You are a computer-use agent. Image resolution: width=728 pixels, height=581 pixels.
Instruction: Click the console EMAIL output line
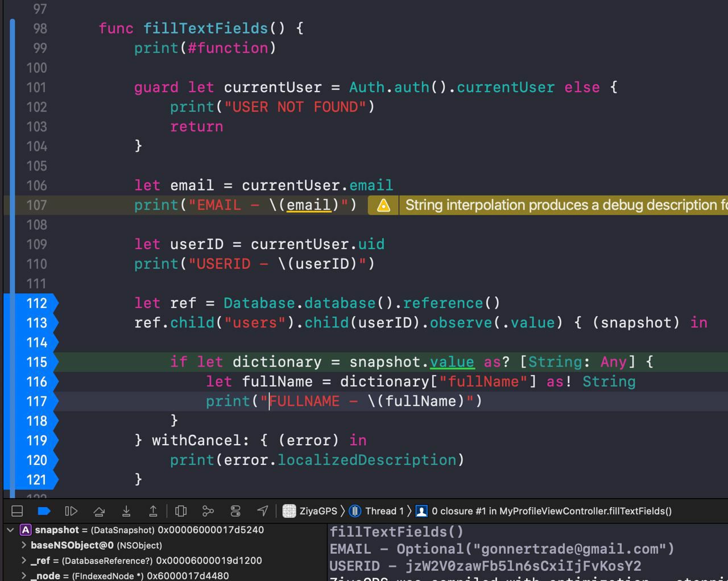point(502,549)
